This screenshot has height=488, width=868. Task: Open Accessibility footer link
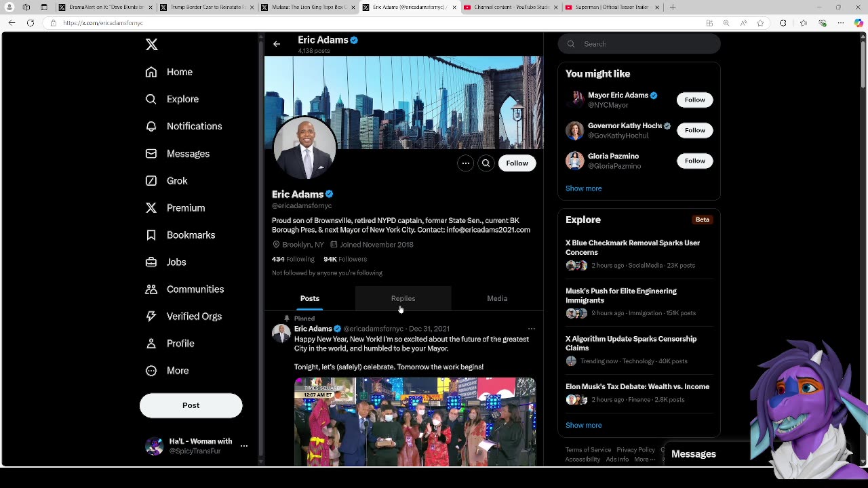pos(583,460)
